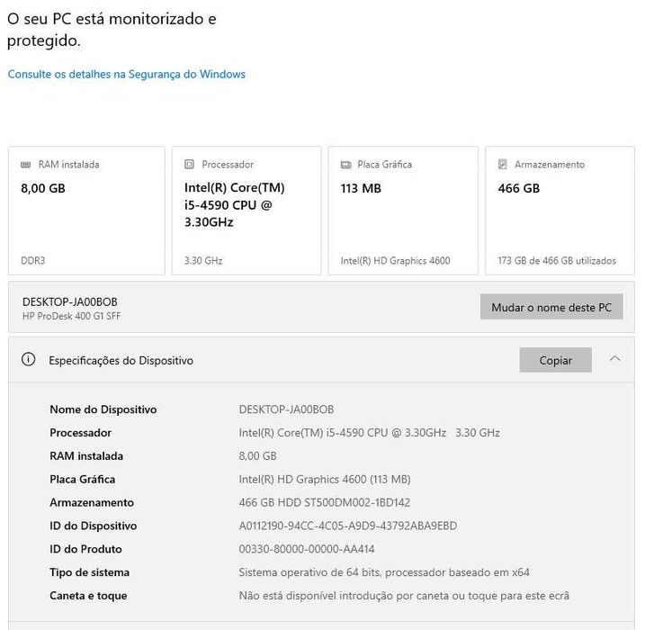Click the Processador chip icon
Screen dimensions: 672x630
(189, 165)
